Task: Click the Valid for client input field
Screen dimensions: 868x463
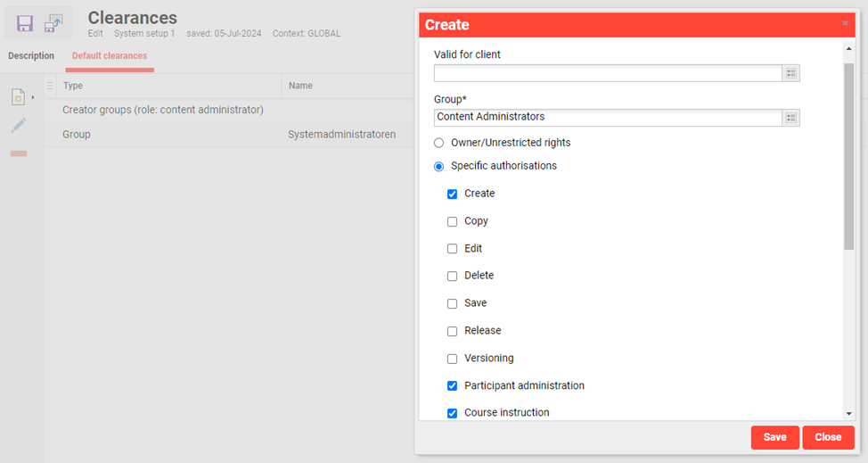Action: pyautogui.click(x=608, y=73)
